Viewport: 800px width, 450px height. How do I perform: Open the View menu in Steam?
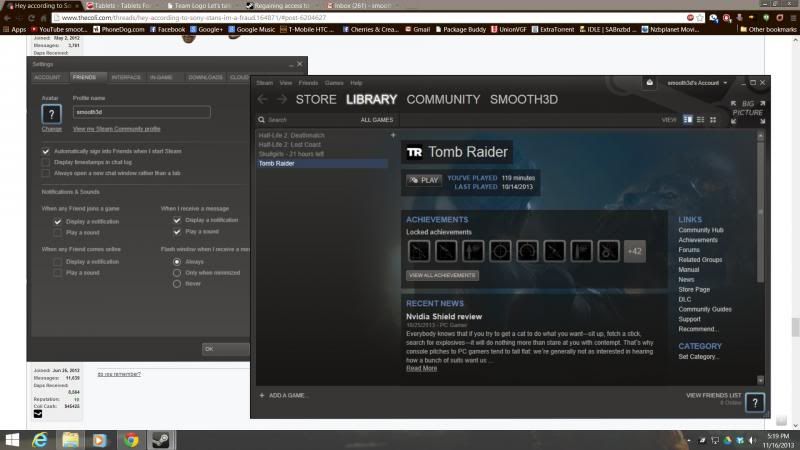[x=286, y=83]
